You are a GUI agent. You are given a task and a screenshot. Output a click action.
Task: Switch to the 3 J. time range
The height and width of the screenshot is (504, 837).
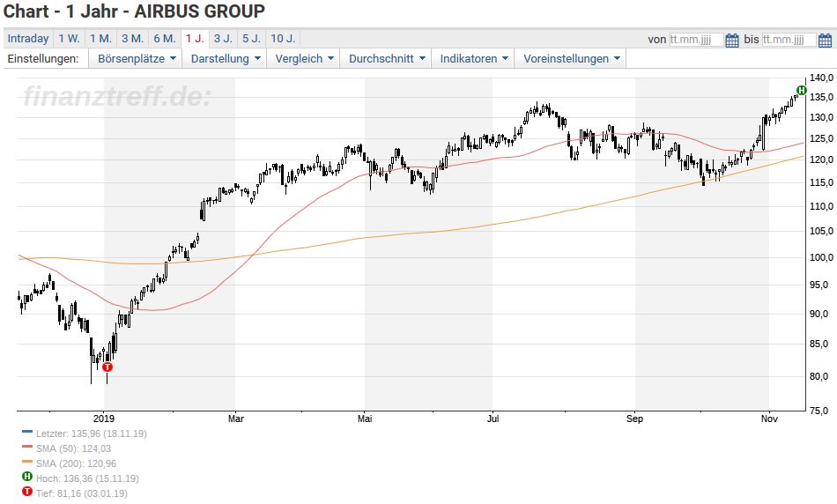(x=223, y=39)
